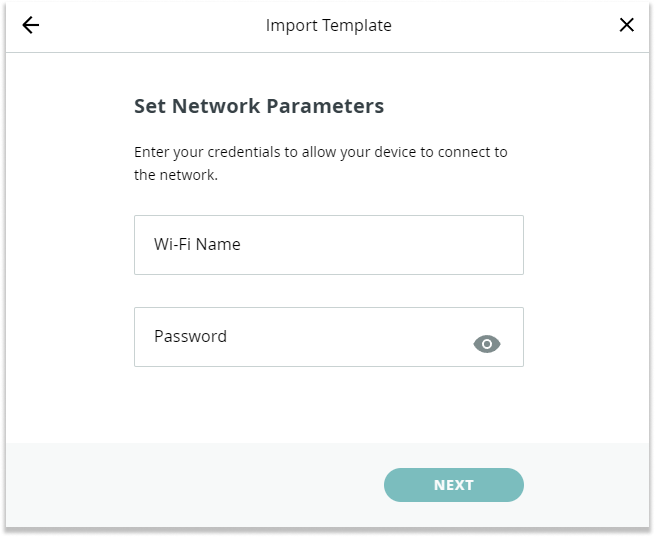
Task: Activate the network name text box
Action: pos(329,245)
